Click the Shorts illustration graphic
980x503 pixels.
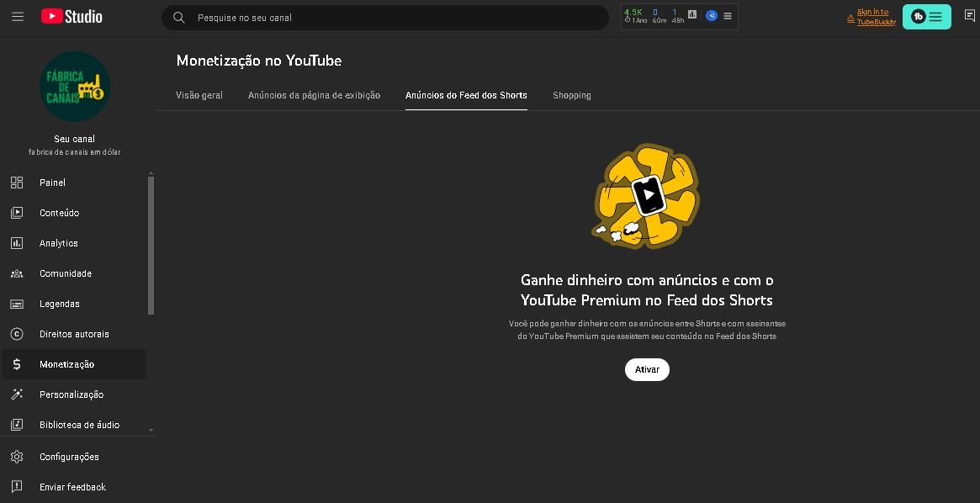(646, 196)
